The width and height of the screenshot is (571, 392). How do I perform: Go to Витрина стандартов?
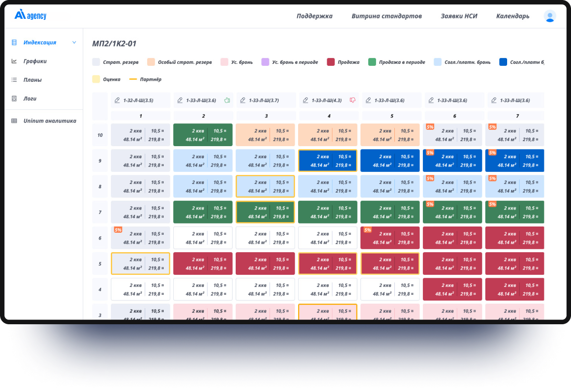386,16
